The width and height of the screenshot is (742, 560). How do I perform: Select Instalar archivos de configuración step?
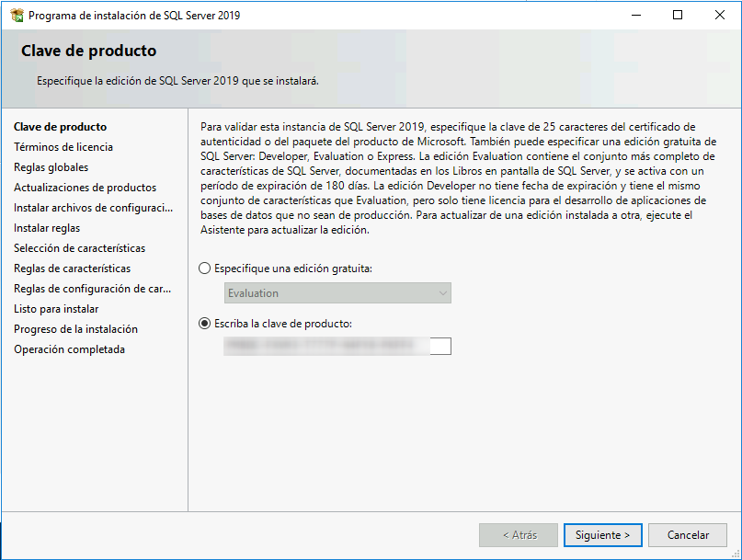coord(93,208)
